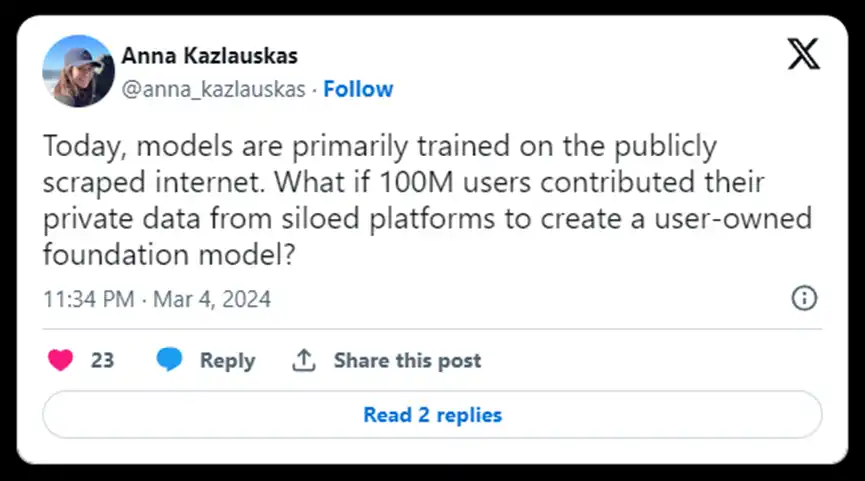Click the Reply text label

227,361
